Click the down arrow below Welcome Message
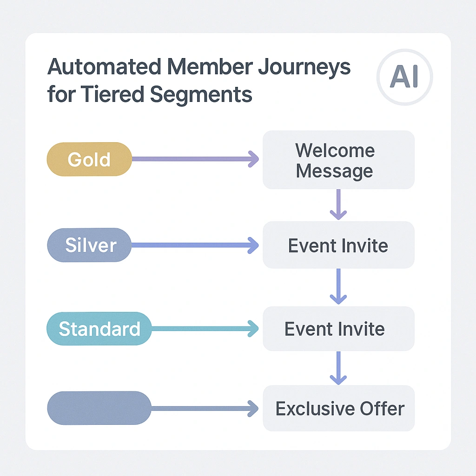Screen dimensions: 476x476 [x=338, y=204]
